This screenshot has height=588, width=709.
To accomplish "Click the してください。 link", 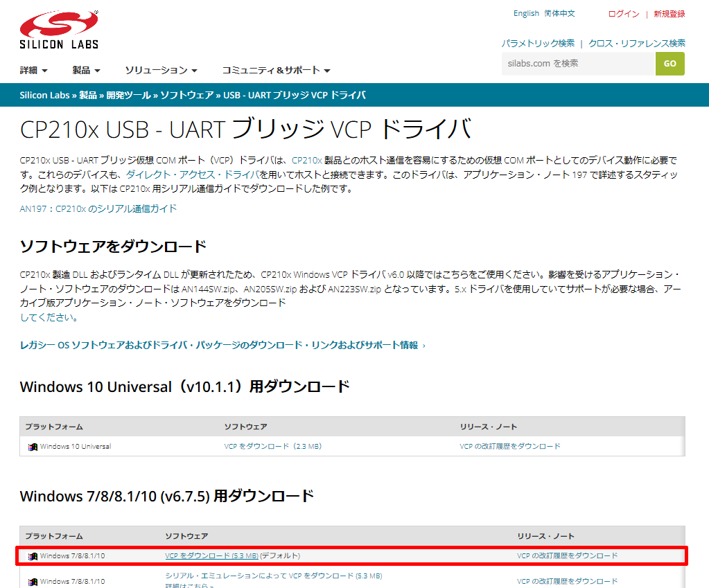I will point(49,317).
